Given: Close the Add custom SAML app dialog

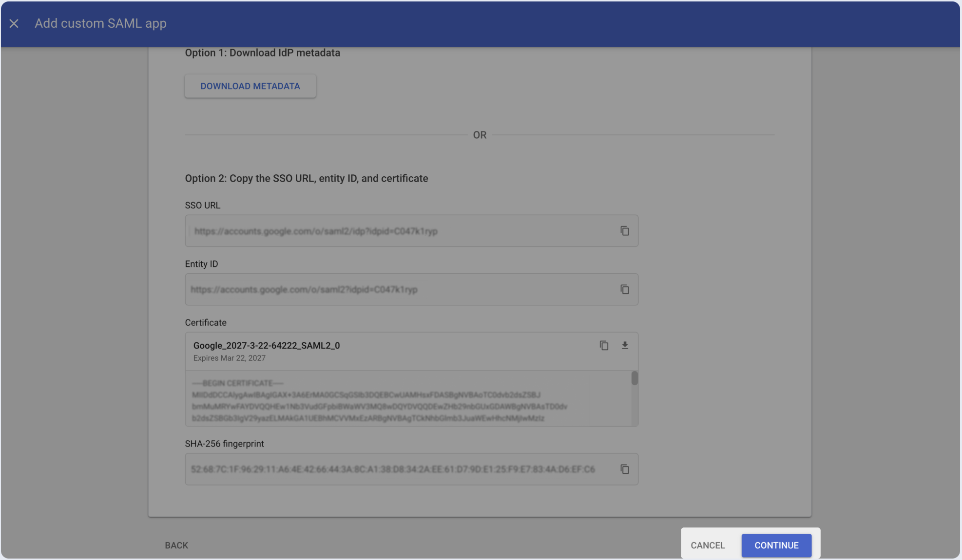Looking at the screenshot, I should pos(14,23).
